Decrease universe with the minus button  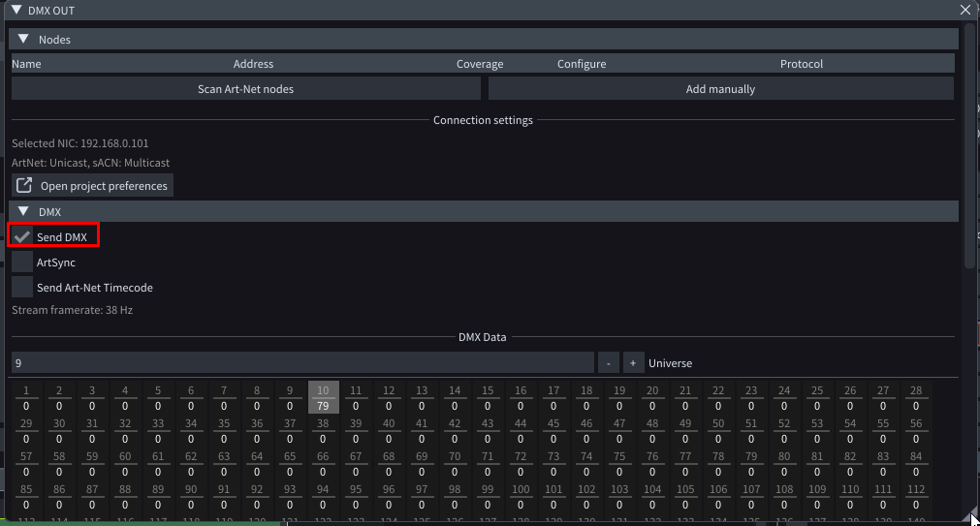point(608,363)
